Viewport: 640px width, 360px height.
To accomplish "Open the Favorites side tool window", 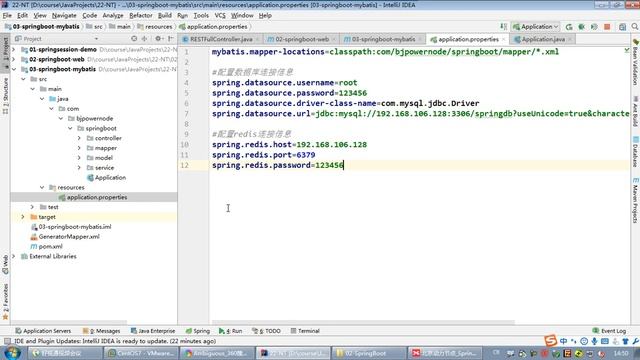I will [x=5, y=301].
